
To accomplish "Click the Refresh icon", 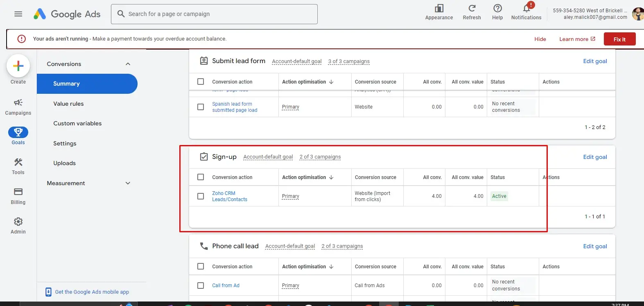I will (472, 11).
